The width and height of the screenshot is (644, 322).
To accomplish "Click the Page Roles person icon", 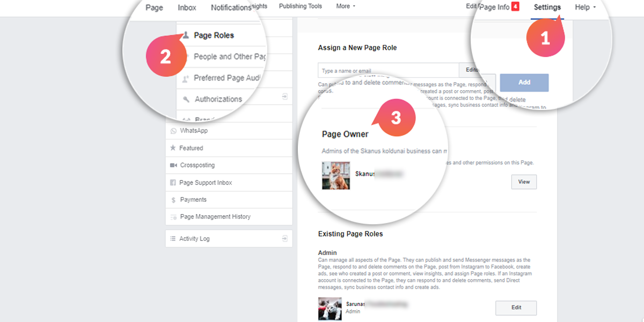I will [x=185, y=35].
